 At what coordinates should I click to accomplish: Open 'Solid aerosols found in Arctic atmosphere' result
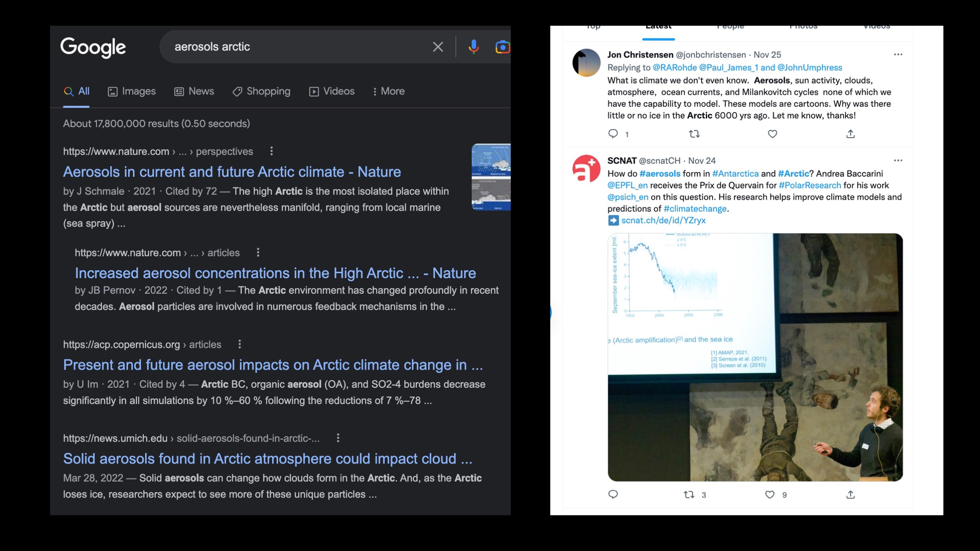tap(268, 459)
